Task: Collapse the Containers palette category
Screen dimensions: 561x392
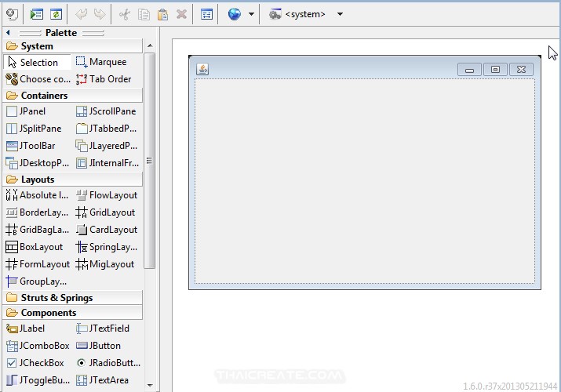Action: tap(73, 96)
